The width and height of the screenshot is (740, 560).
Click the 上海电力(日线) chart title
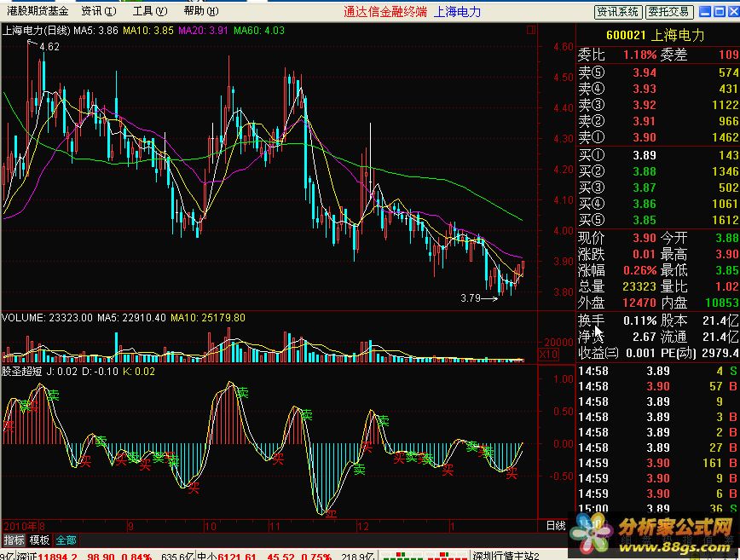[37, 31]
